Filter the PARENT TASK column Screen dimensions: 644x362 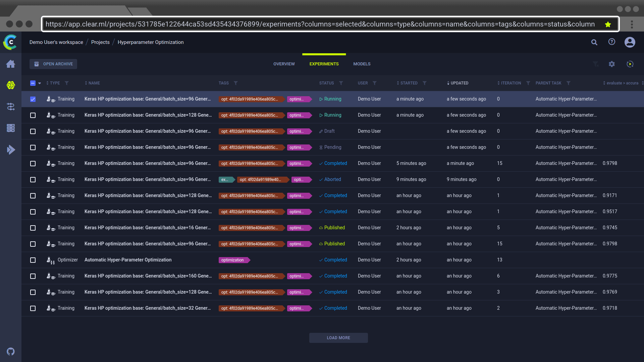click(569, 83)
